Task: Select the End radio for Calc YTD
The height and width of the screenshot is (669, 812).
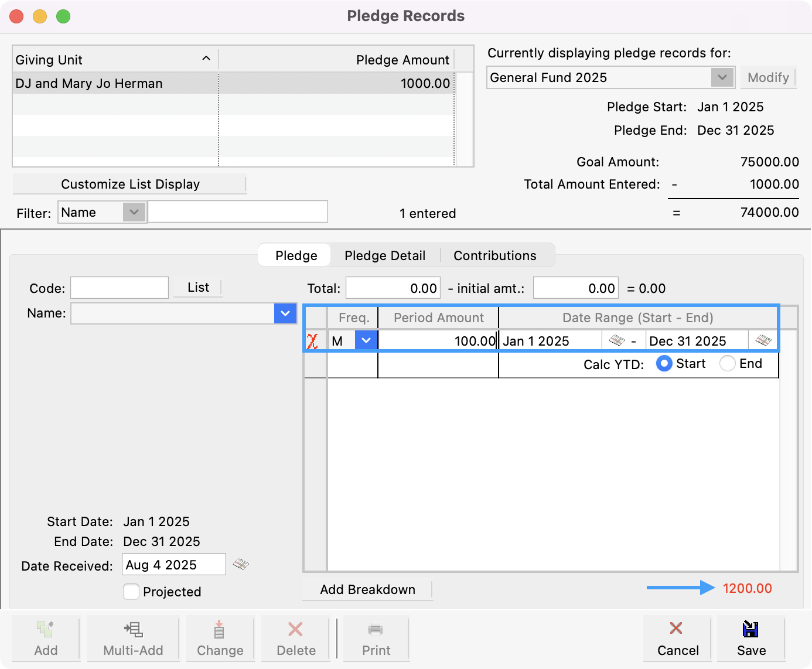Action: coord(727,363)
